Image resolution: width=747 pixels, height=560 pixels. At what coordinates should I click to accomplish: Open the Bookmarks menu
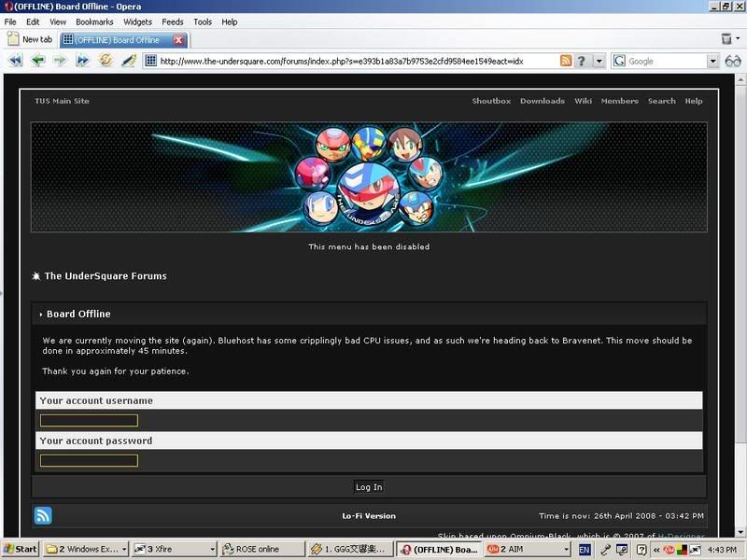(94, 21)
